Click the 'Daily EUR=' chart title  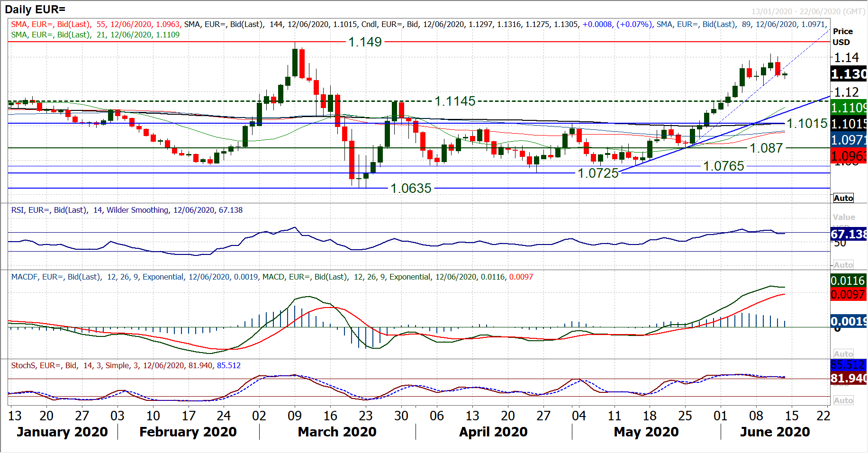coord(35,9)
